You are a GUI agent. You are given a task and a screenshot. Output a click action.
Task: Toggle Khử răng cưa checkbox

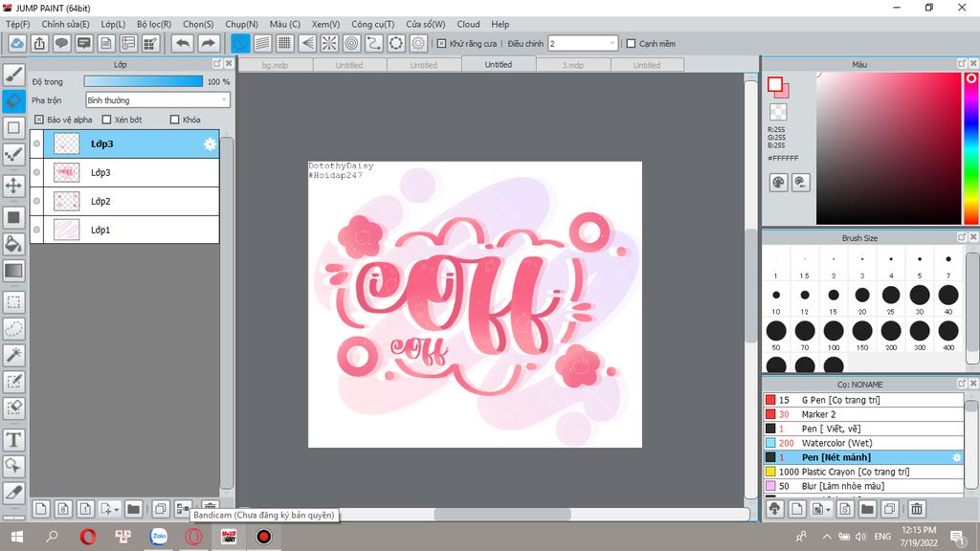point(441,44)
